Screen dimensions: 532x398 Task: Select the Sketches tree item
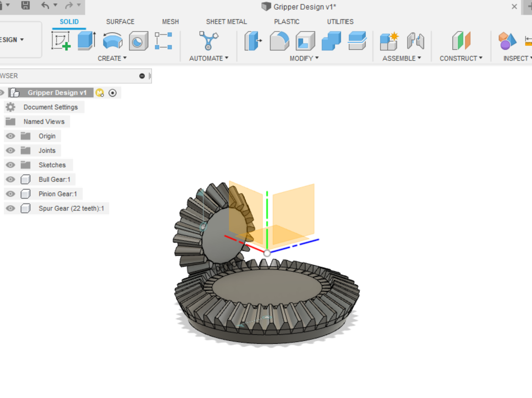(x=52, y=165)
